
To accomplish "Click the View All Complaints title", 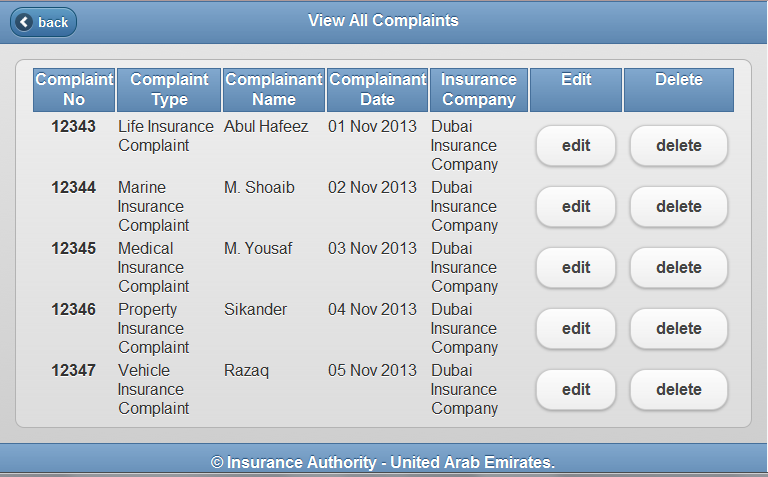I will click(x=383, y=21).
